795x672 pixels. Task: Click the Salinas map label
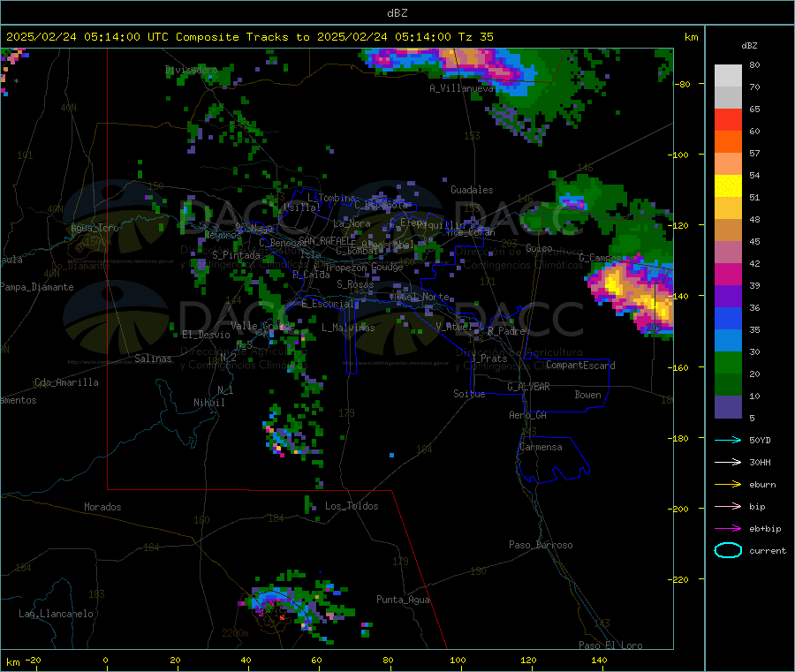(153, 359)
